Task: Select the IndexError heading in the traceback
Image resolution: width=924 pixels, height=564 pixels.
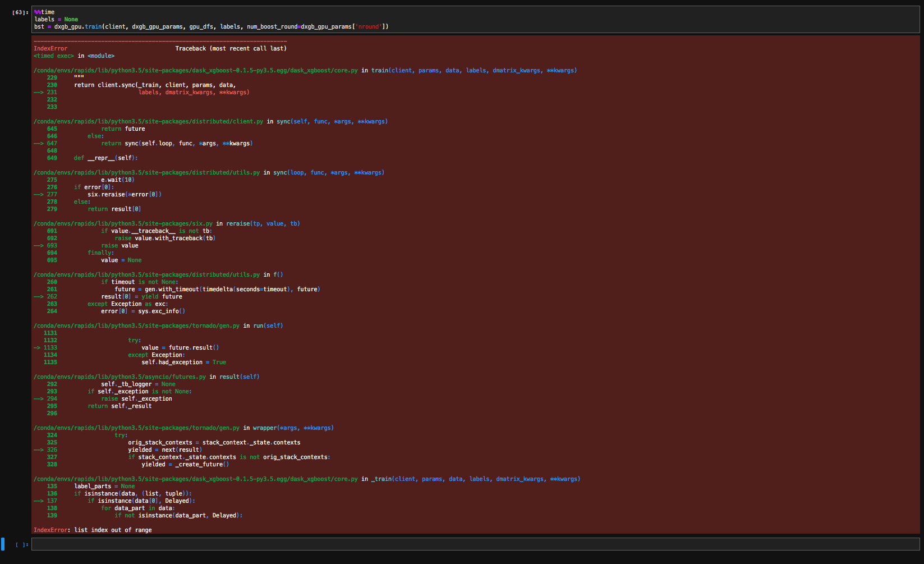Action: (x=50, y=48)
